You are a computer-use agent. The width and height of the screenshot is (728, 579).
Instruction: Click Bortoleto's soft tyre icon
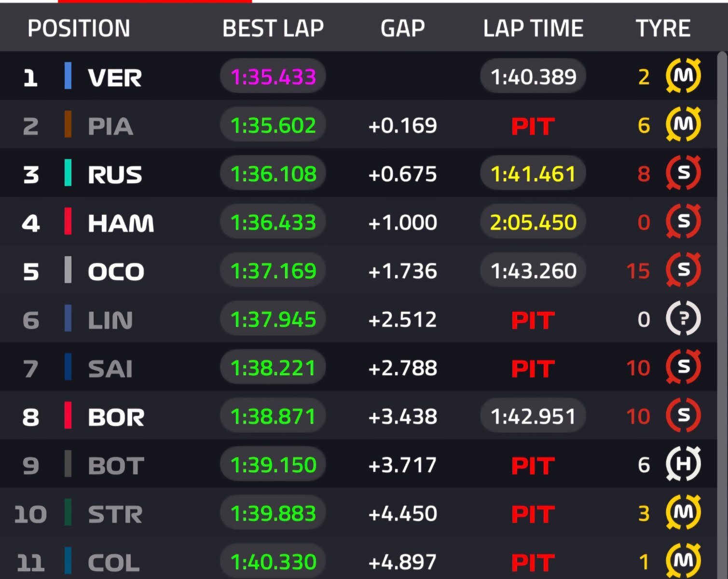683,415
